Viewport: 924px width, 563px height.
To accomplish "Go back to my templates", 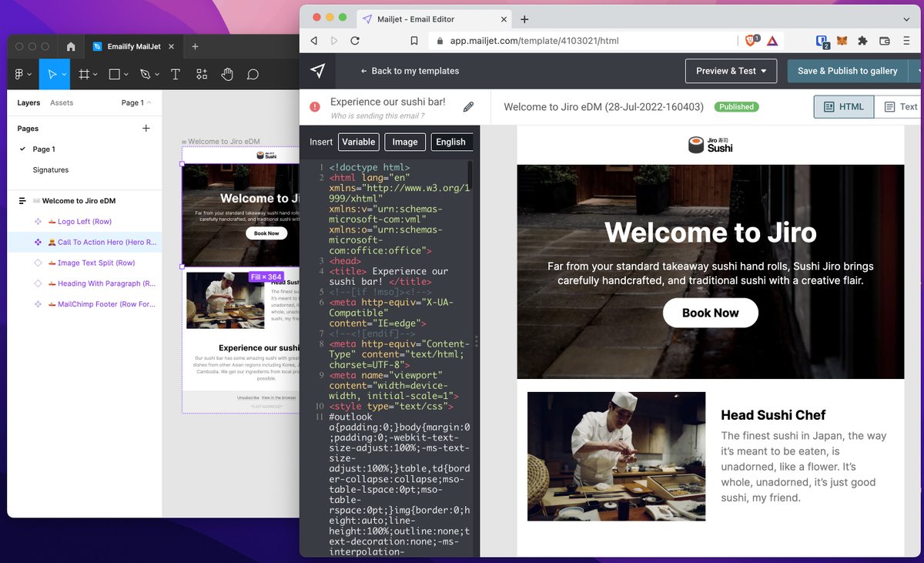I will (x=410, y=71).
